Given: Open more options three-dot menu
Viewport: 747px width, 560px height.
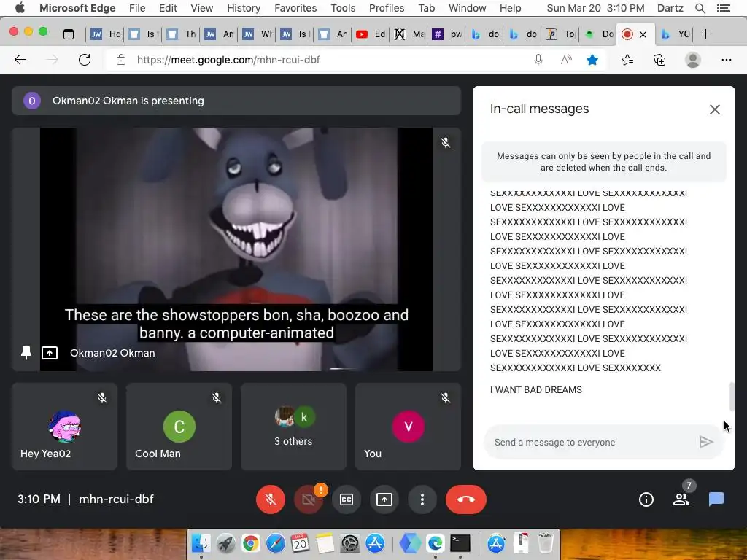Looking at the screenshot, I should [422, 499].
